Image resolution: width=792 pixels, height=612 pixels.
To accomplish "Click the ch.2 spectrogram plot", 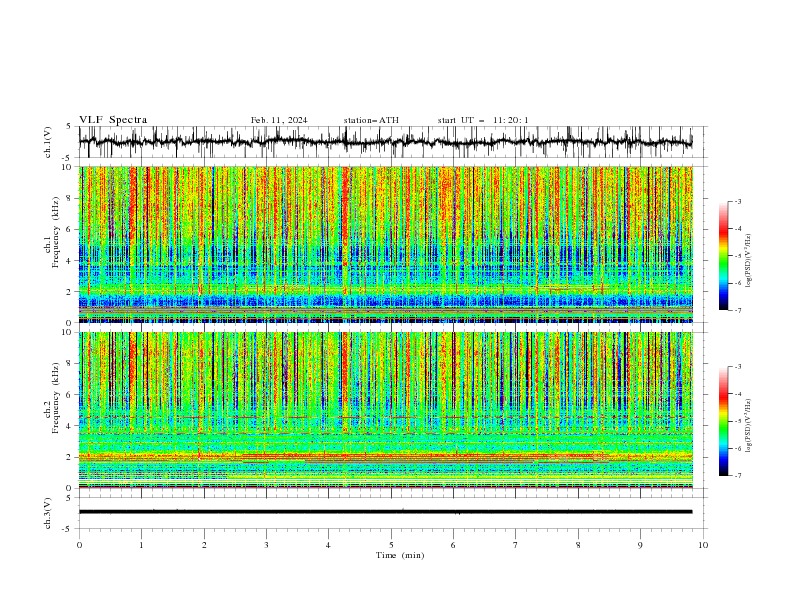I will (x=385, y=410).
